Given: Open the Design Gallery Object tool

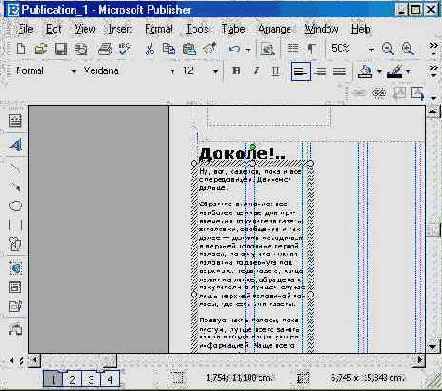Looking at the screenshot, I should 15,330.
